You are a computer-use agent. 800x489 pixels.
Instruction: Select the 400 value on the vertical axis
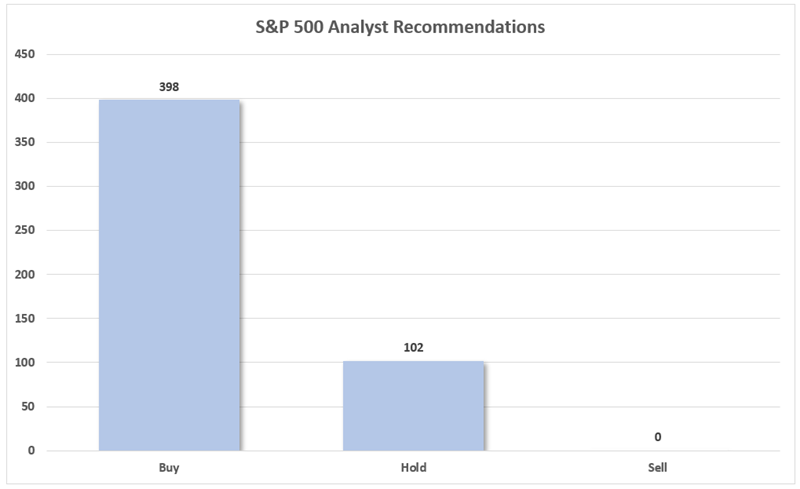[26, 98]
